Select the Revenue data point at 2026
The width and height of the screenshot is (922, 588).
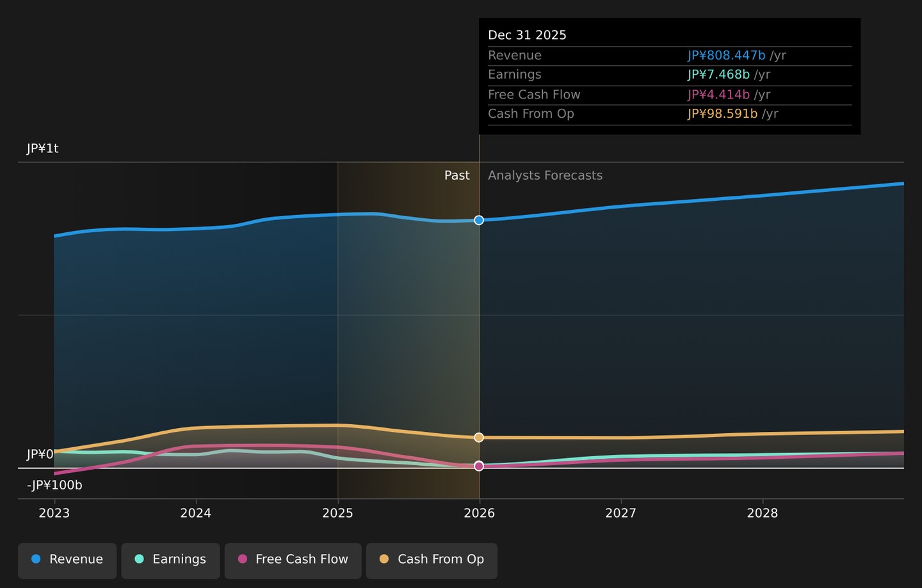click(479, 220)
